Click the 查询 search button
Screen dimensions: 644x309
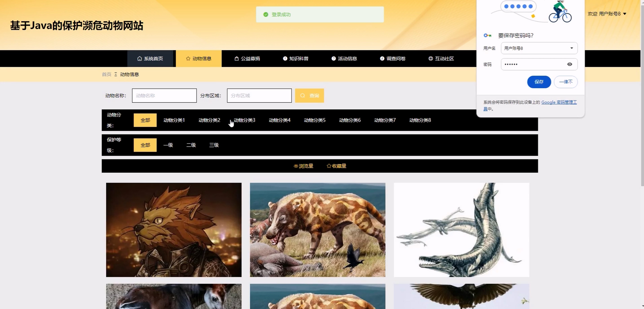(x=309, y=95)
